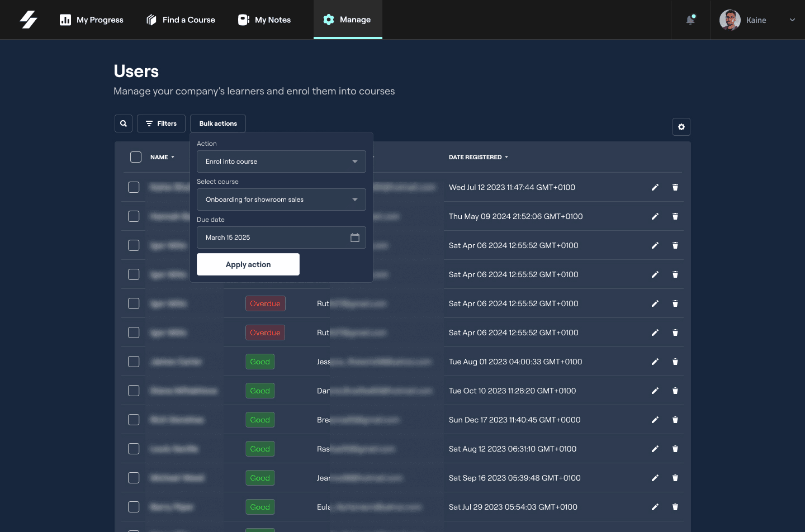Click the calendar icon in Due date

tap(354, 237)
